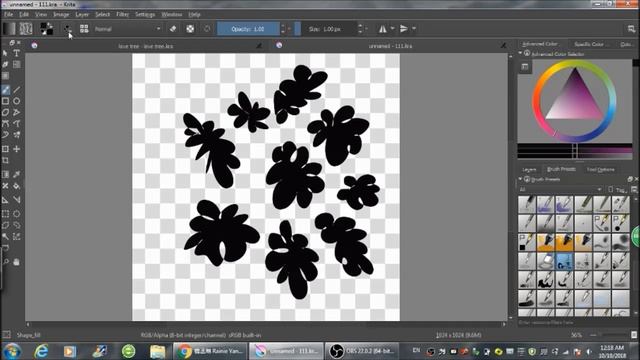Open the Normal blending mode dropdown
640x360 pixels.
pos(127,29)
